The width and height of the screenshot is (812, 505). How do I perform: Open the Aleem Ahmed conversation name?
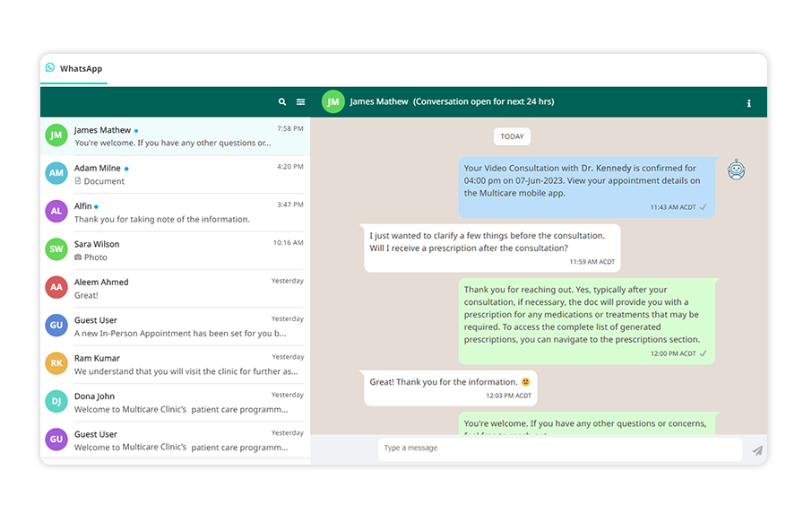tap(101, 282)
